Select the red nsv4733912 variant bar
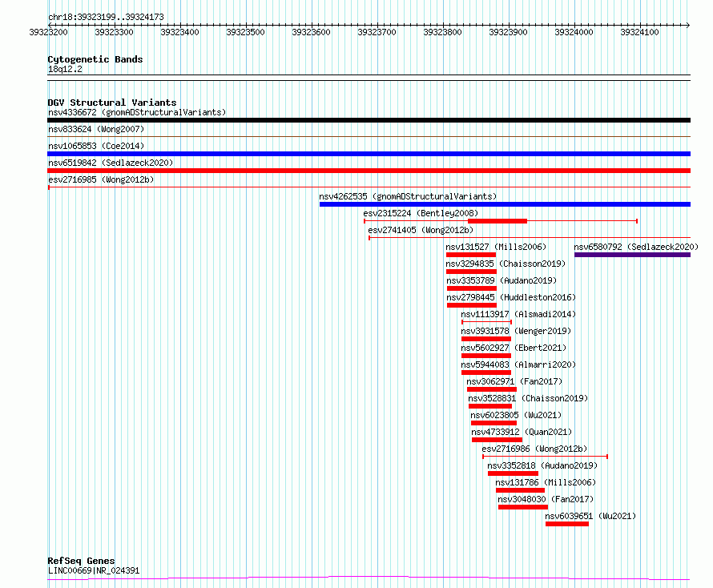 [x=497, y=440]
